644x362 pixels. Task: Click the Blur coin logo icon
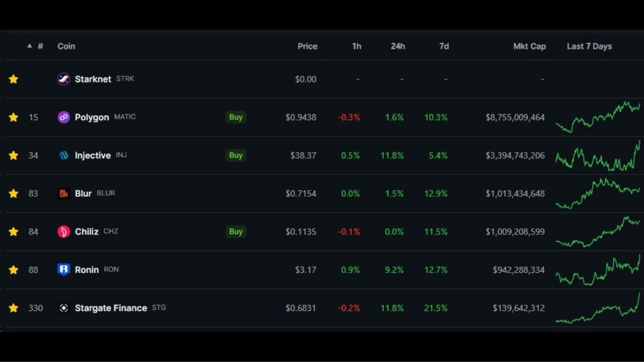pyautogui.click(x=64, y=193)
